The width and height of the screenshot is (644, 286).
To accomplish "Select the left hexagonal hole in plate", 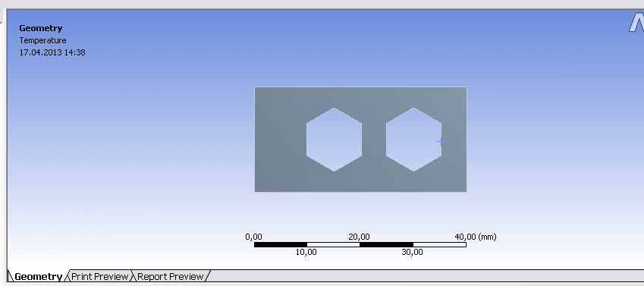I will [334, 140].
